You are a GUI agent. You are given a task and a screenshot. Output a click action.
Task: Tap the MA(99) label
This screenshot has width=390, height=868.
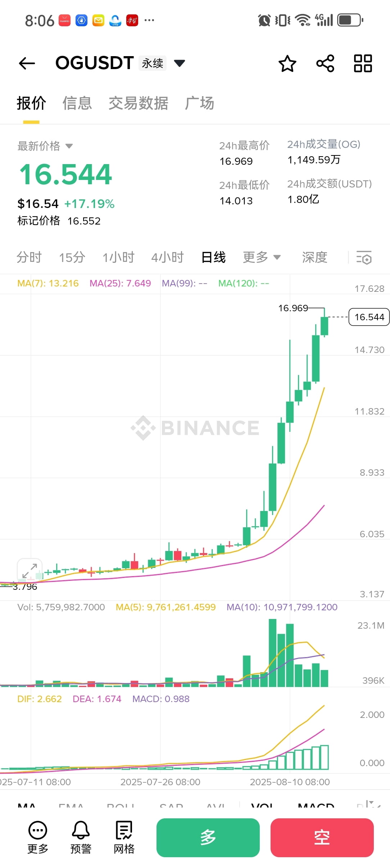click(x=184, y=283)
